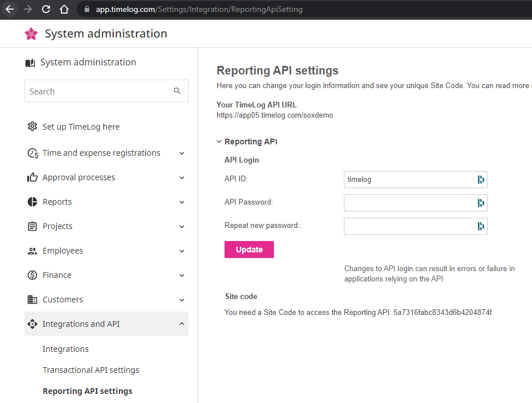Image resolution: width=532 pixels, height=403 pixels.
Task: Click the search magnifier icon in sidebar
Action: pyautogui.click(x=177, y=91)
